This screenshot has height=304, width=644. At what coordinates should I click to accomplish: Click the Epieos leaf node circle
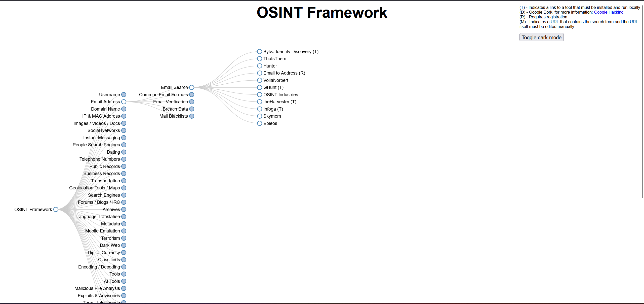[260, 123]
